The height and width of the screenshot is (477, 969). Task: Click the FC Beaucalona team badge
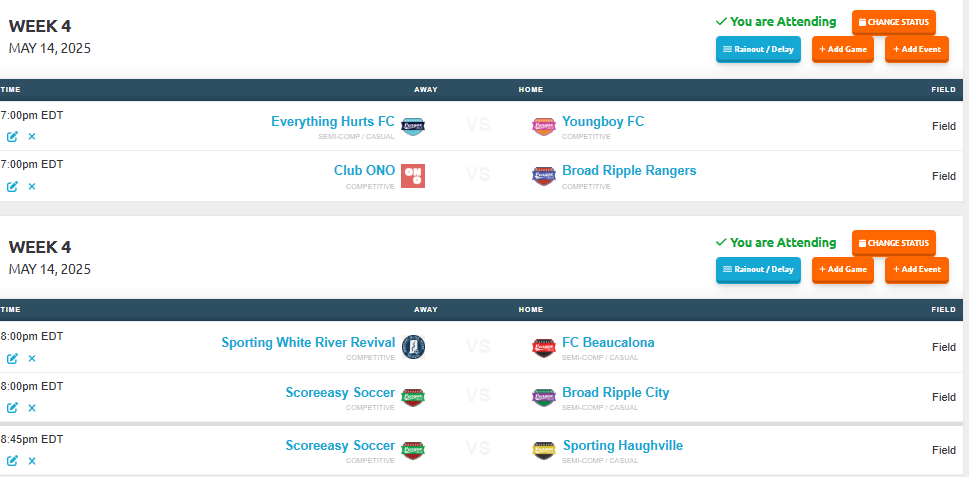tap(544, 347)
